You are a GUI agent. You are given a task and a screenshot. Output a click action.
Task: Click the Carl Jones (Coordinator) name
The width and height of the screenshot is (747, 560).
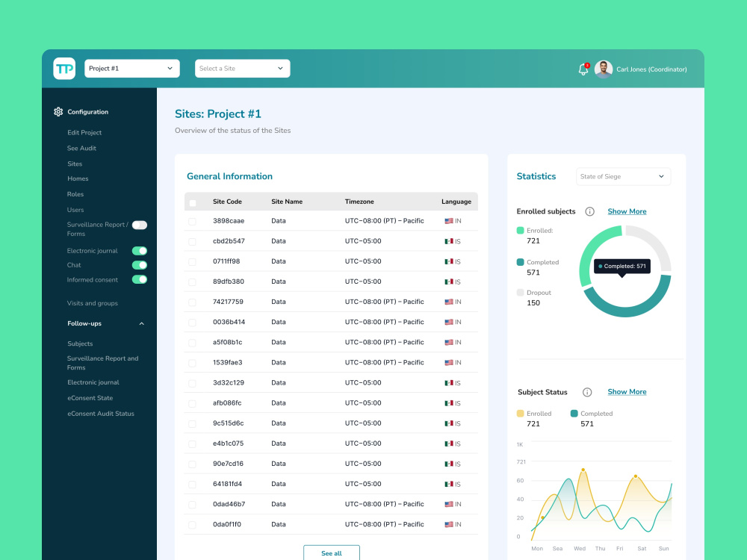coord(651,69)
